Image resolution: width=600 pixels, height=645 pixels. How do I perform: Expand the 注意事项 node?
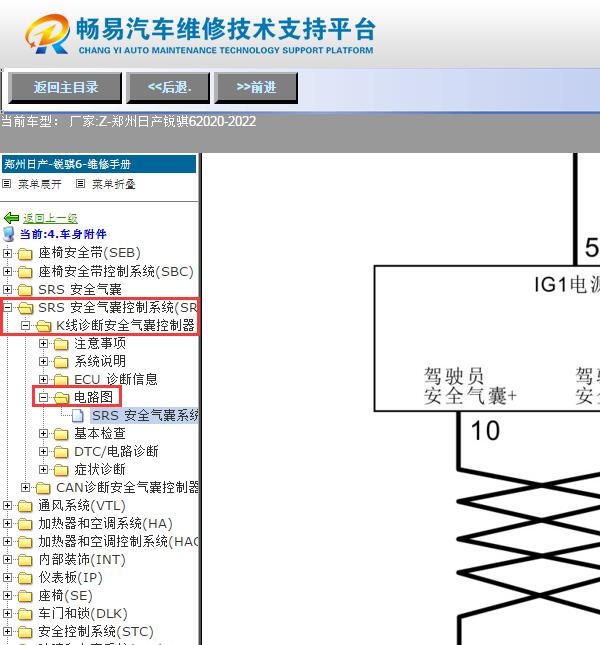(43, 343)
